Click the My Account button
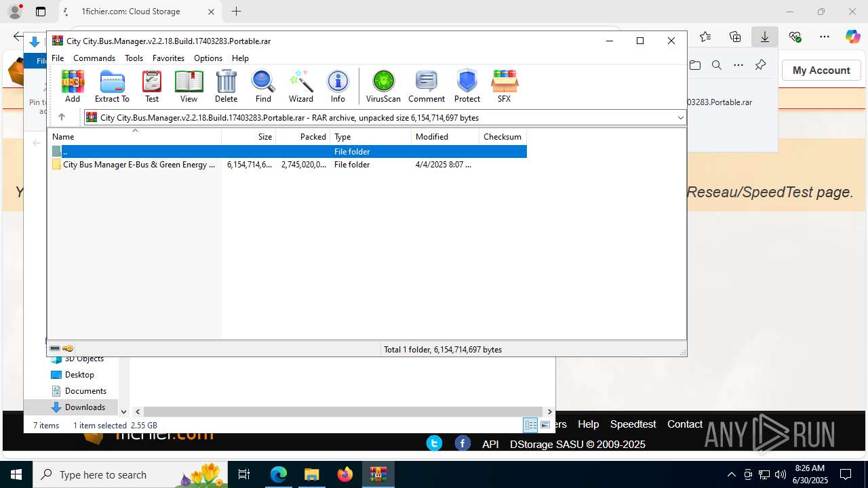The height and width of the screenshot is (488, 868). coord(821,70)
